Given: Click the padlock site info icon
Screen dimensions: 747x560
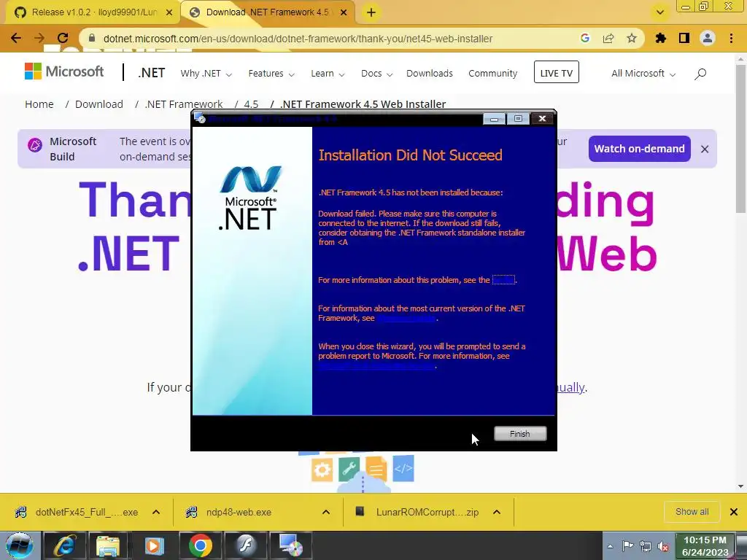Looking at the screenshot, I should point(92,38).
